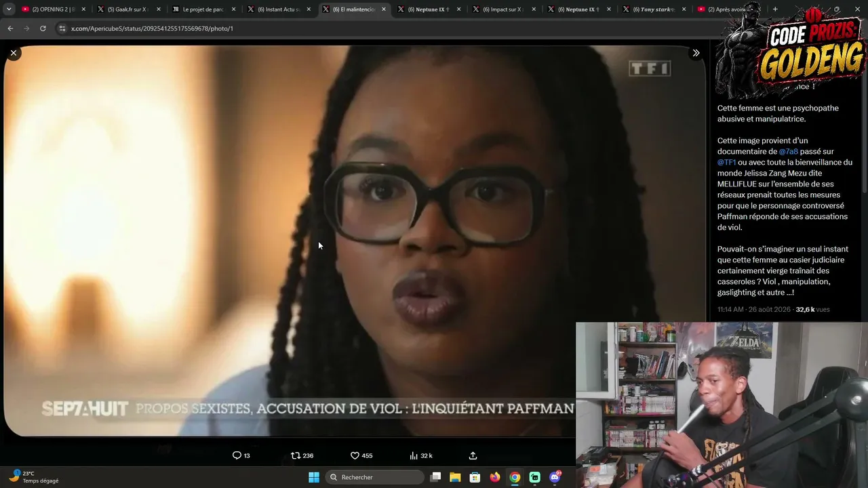Expand the tab search dropdown arrow
Screen dimensions: 868x488
point(9,9)
